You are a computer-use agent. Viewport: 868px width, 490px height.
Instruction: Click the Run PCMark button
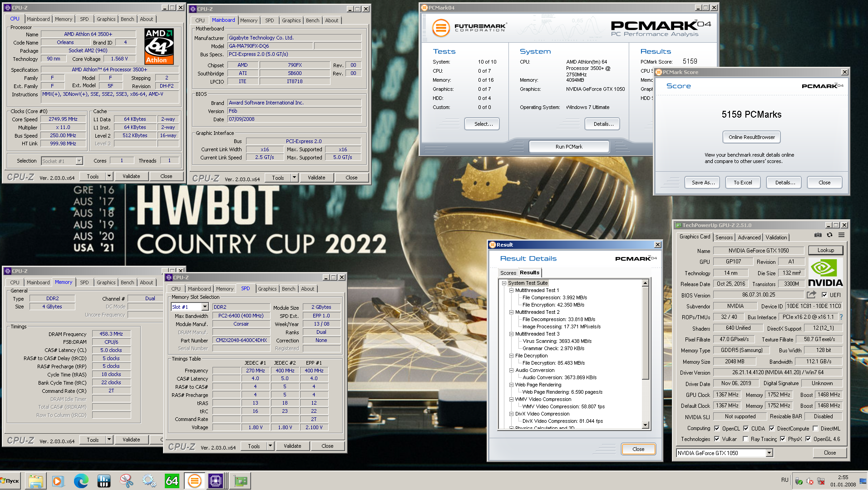(569, 147)
